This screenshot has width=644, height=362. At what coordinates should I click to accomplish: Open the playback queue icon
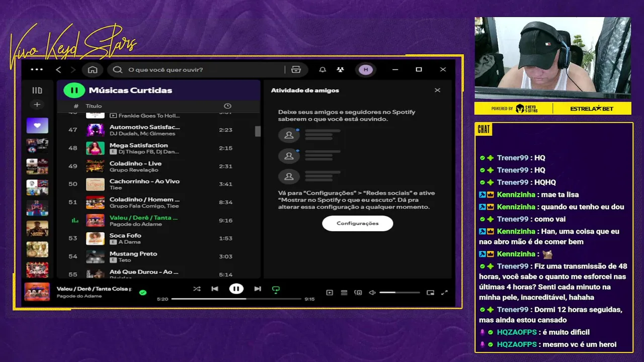click(x=344, y=293)
